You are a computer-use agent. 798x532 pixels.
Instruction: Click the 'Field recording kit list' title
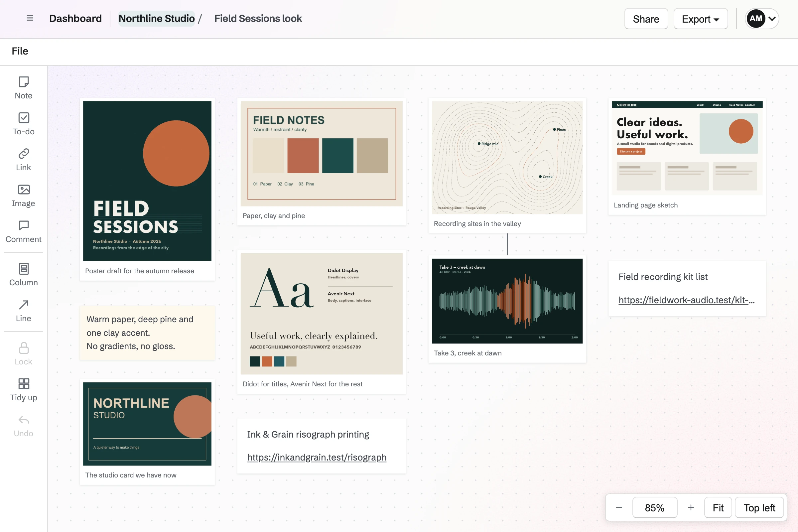(x=663, y=277)
